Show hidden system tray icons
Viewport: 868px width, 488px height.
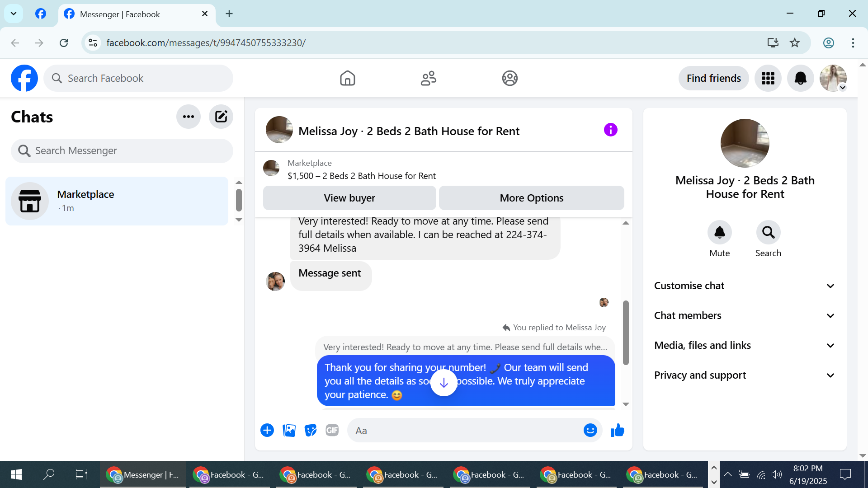[728, 474]
